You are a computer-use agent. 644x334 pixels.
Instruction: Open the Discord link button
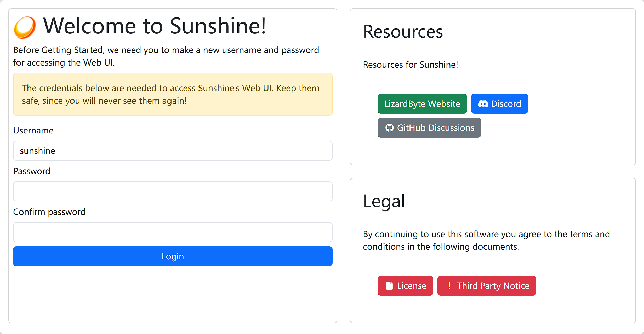point(499,104)
